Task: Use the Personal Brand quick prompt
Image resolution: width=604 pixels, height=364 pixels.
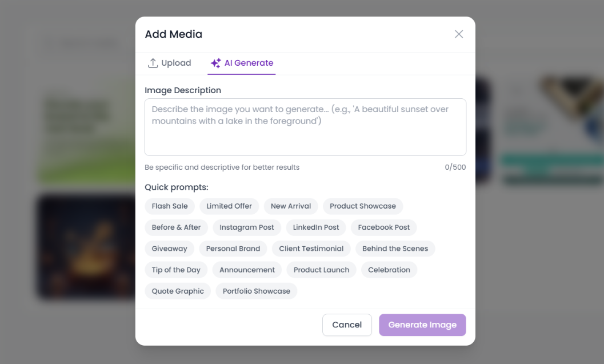Action: (x=233, y=249)
